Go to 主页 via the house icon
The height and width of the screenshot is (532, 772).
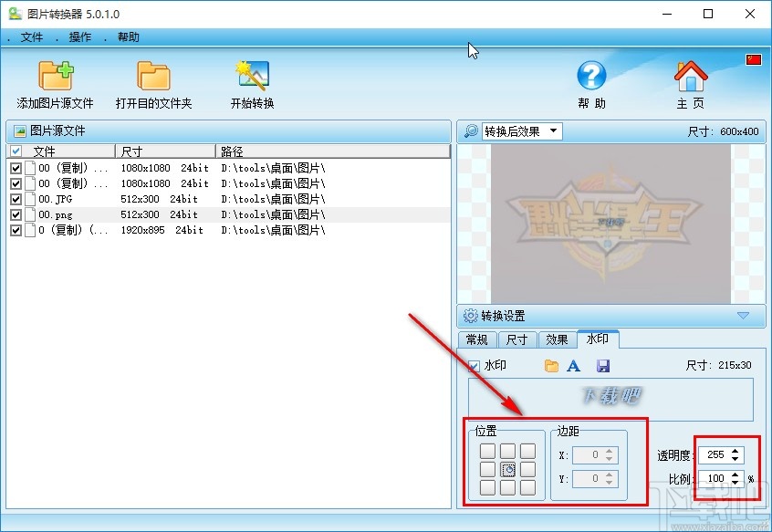click(690, 76)
